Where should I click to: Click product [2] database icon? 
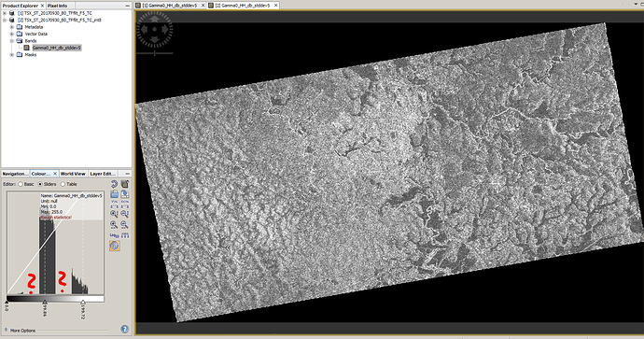[x=12, y=20]
